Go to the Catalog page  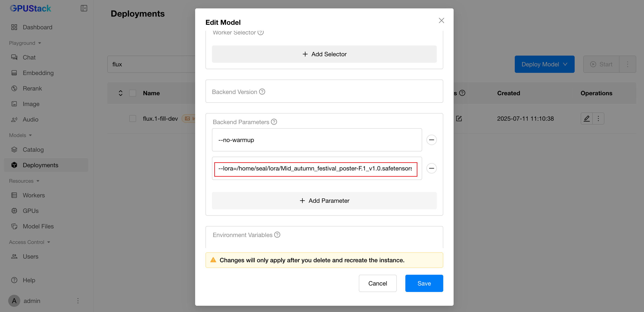(33, 150)
